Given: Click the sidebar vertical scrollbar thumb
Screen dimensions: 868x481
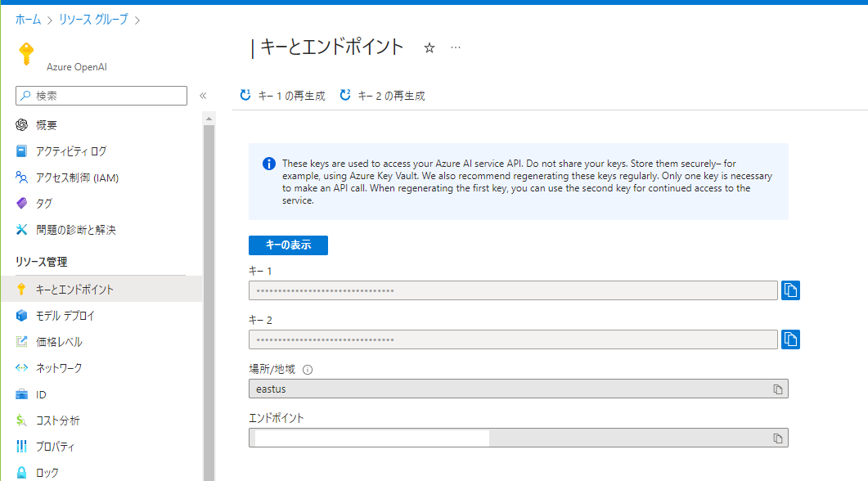Looking at the screenshot, I should pyautogui.click(x=209, y=302).
